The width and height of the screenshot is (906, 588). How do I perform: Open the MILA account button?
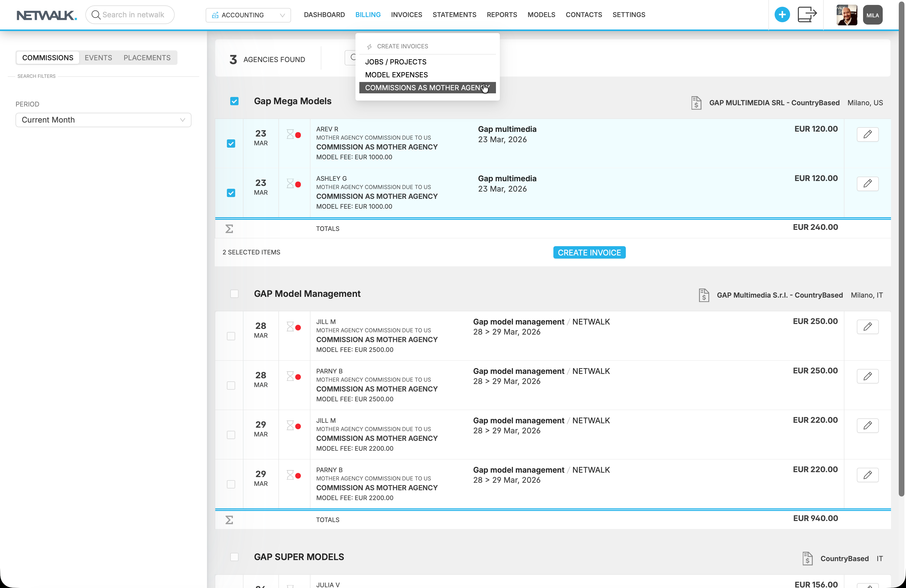(872, 15)
